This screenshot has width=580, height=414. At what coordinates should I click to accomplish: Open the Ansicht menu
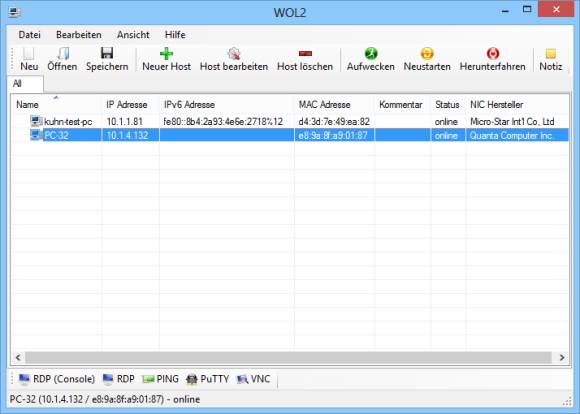(133, 35)
